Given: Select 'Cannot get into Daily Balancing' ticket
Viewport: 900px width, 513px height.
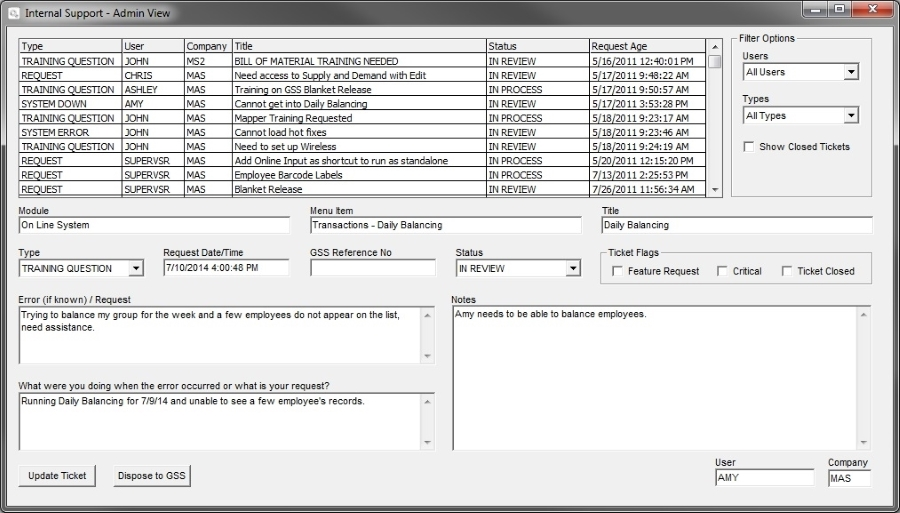Looking at the screenshot, I should click(x=362, y=104).
